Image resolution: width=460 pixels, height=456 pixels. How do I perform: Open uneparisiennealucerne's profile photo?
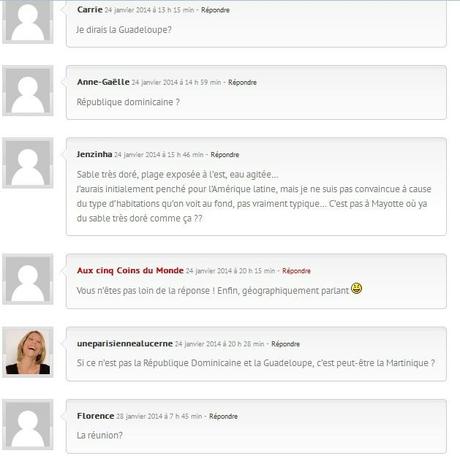point(28,352)
